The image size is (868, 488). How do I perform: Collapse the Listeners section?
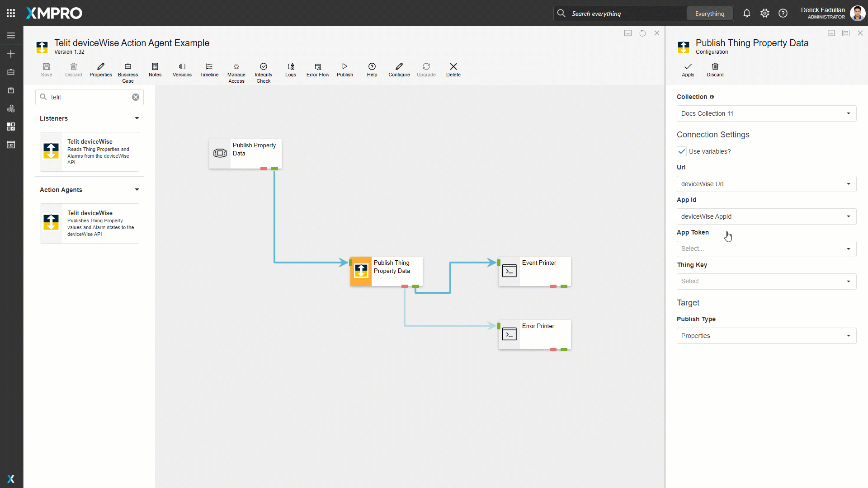[x=137, y=118]
